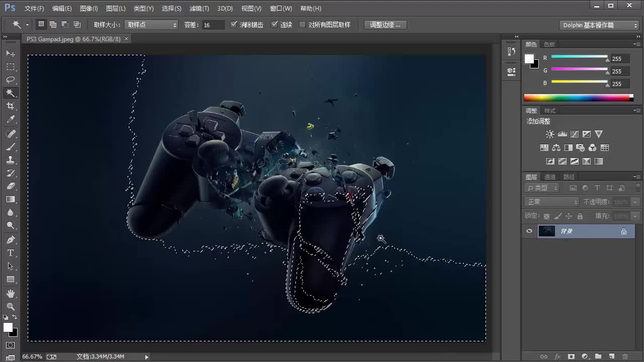Hide the 背景 layer visibility eye

point(529,231)
